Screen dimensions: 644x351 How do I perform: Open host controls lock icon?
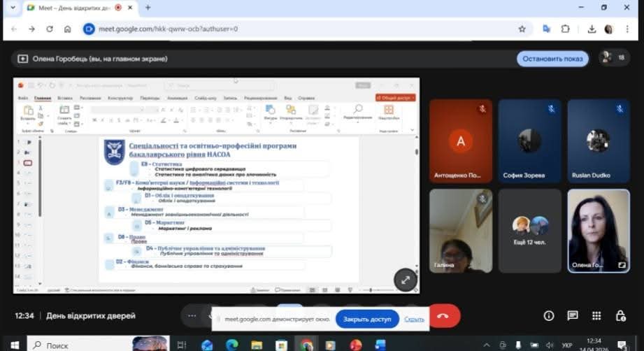[x=620, y=315]
